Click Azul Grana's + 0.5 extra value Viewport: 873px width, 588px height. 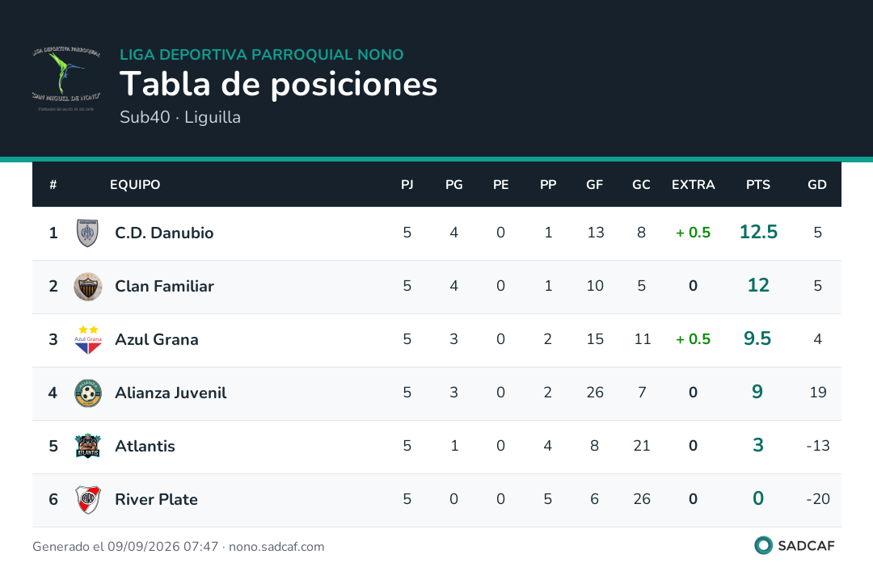pyautogui.click(x=693, y=339)
